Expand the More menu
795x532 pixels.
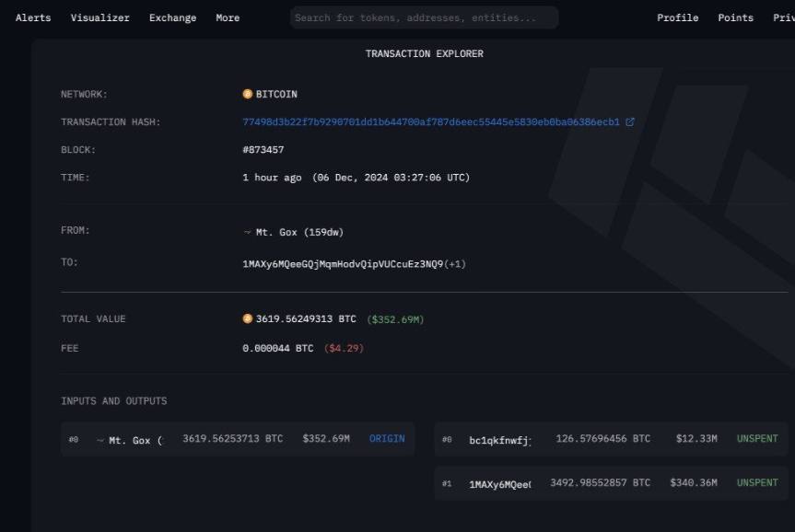(x=228, y=17)
